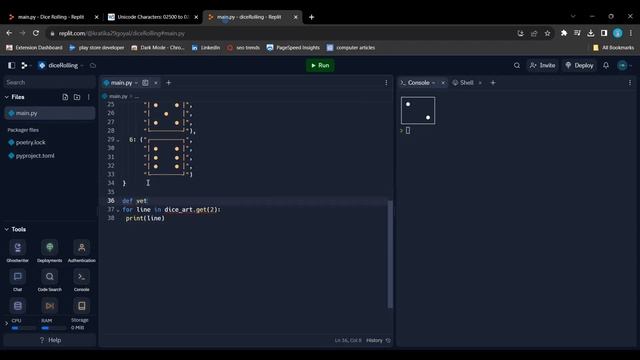Collapse the Files section

coord(7,97)
